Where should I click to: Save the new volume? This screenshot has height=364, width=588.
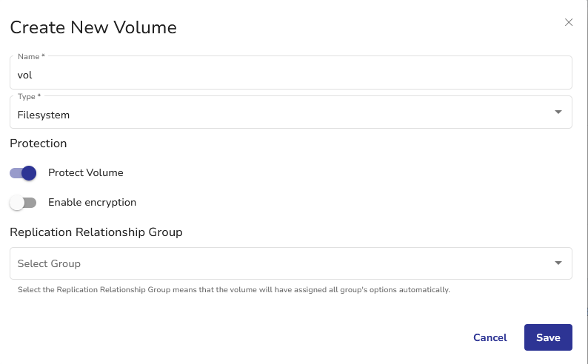pyautogui.click(x=548, y=337)
